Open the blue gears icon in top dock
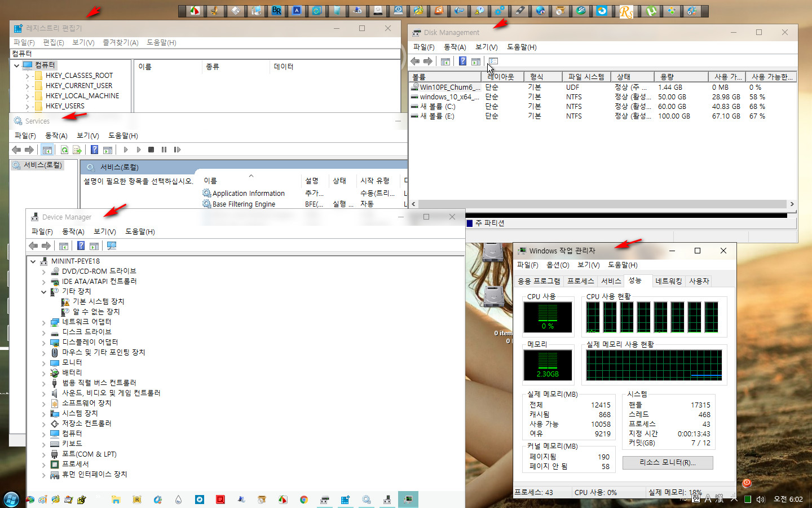 pos(500,11)
